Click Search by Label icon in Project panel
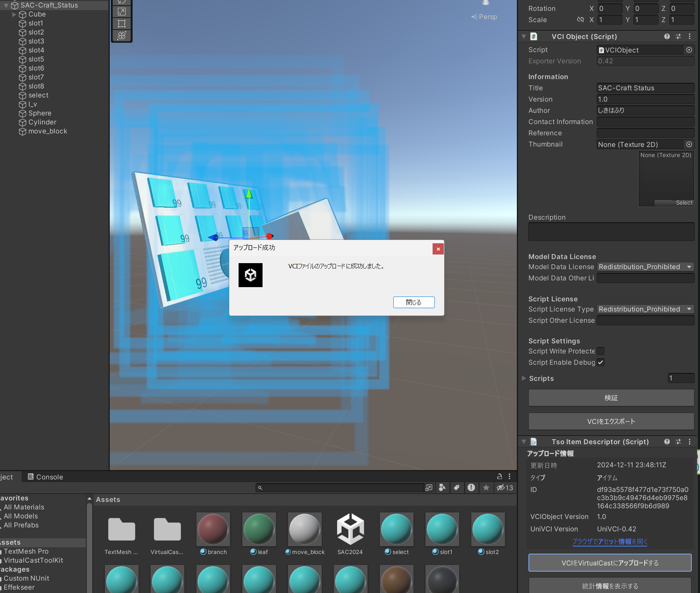 click(457, 487)
